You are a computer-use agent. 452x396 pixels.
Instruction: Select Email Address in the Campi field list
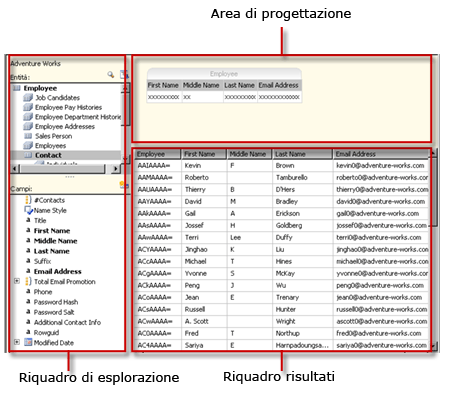(57, 272)
